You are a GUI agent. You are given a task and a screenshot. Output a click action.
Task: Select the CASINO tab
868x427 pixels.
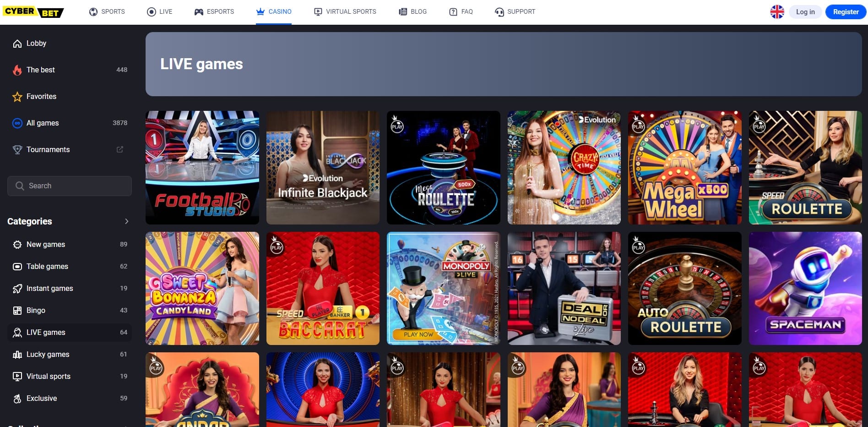274,12
